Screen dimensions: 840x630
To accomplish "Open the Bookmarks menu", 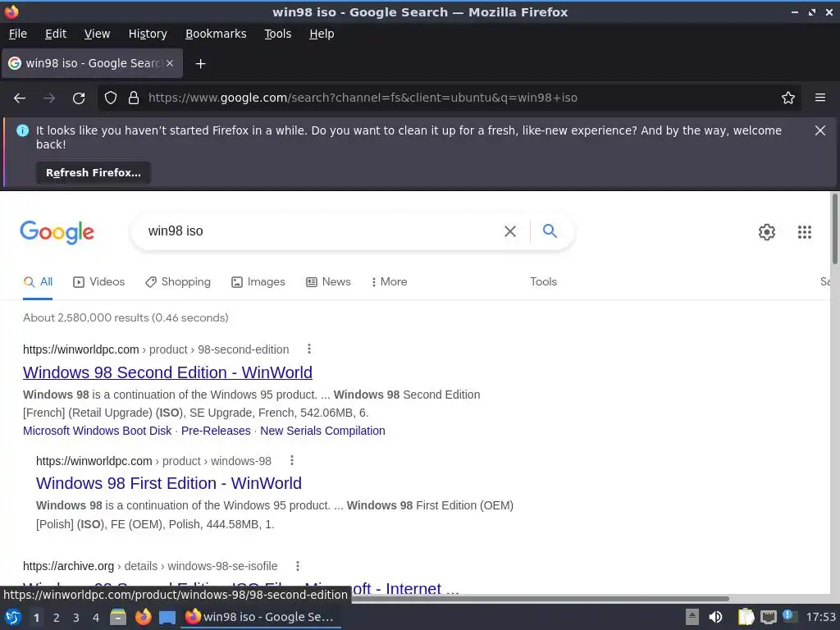I will (216, 34).
